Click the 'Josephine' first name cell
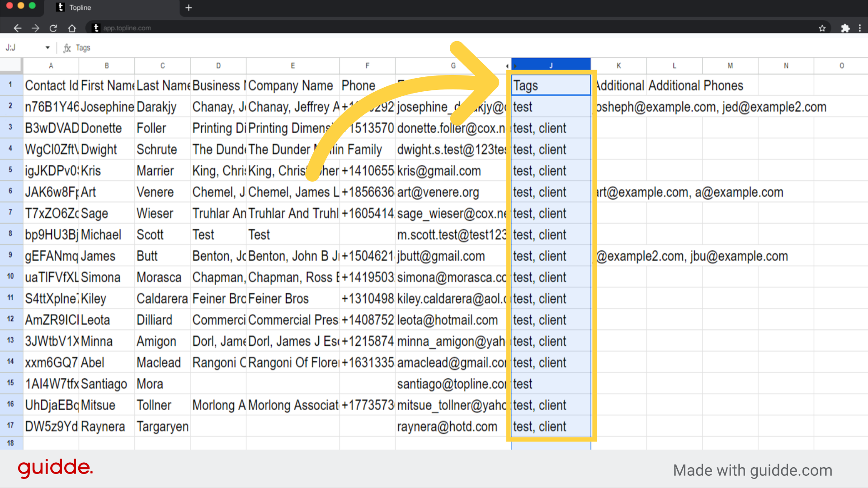The width and height of the screenshot is (868, 488). (x=107, y=107)
